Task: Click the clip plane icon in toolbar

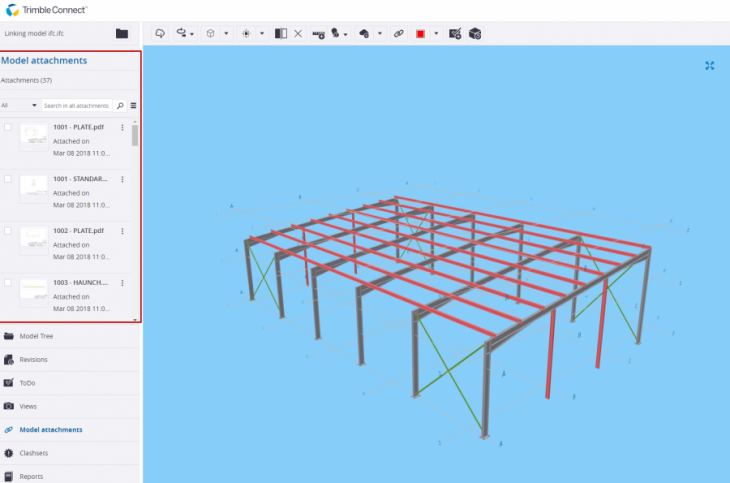Action: (280, 33)
